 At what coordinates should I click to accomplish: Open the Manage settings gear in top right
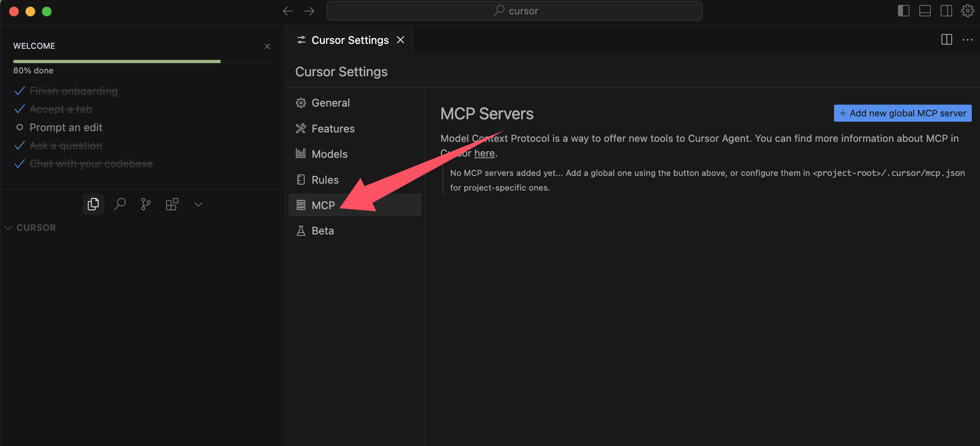pos(967,11)
